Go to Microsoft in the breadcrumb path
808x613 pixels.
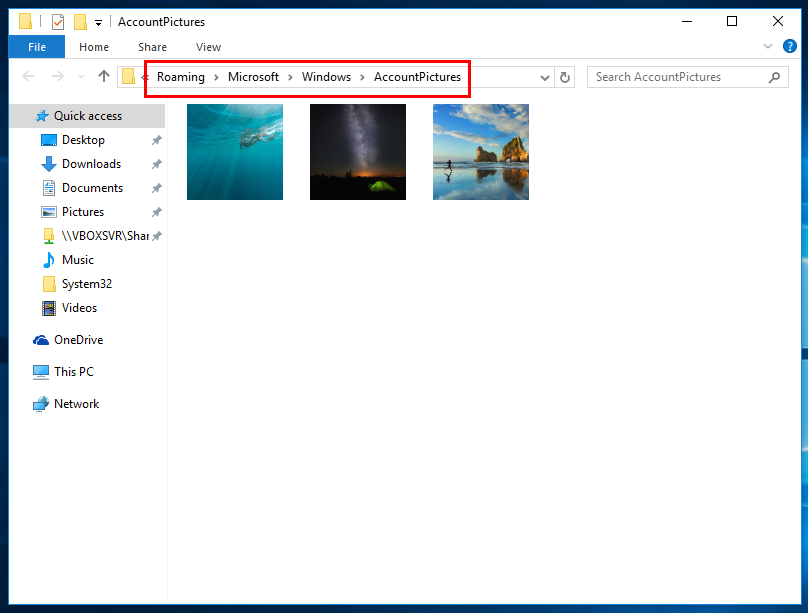253,77
